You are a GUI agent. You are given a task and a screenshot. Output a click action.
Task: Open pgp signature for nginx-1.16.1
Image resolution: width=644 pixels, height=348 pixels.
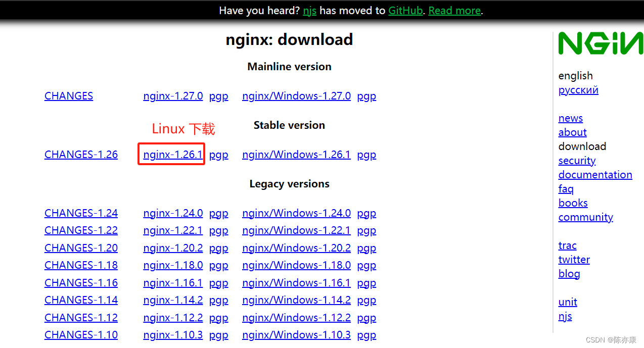pos(219,283)
